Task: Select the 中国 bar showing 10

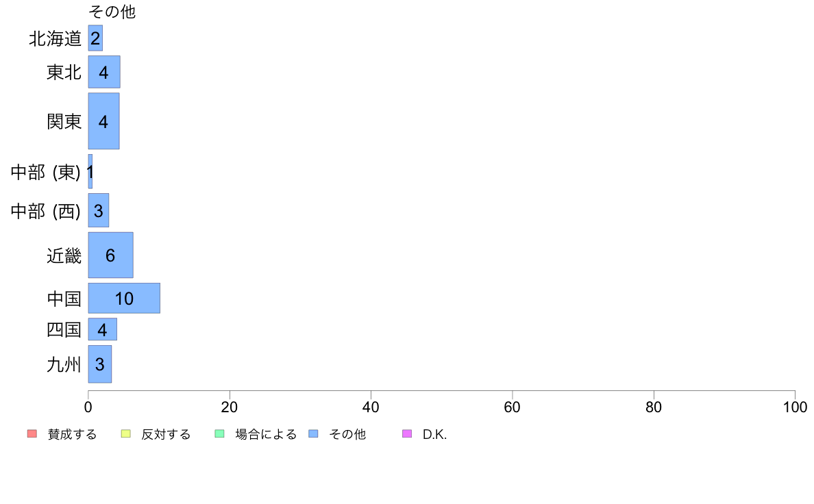Action: pos(124,298)
